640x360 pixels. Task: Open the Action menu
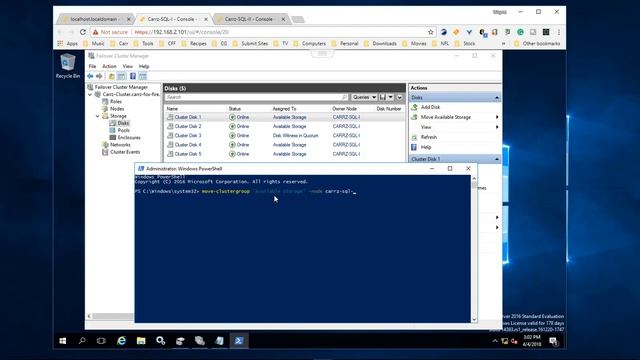click(109, 66)
